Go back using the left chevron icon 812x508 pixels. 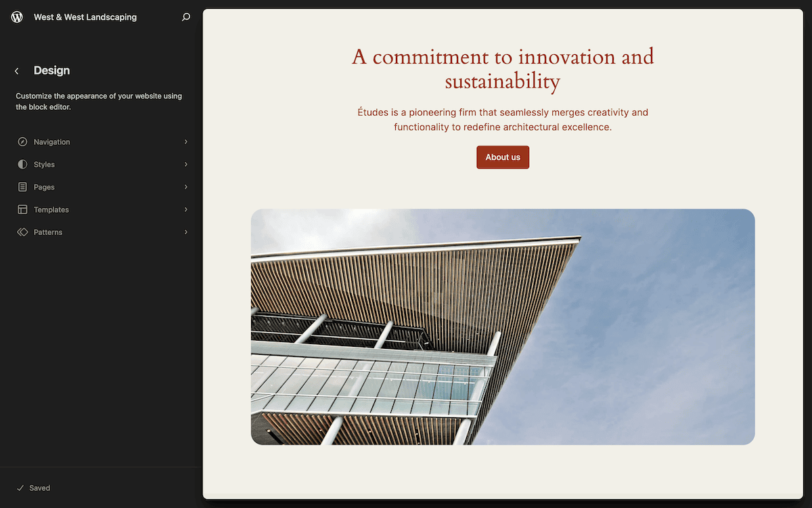[16, 70]
